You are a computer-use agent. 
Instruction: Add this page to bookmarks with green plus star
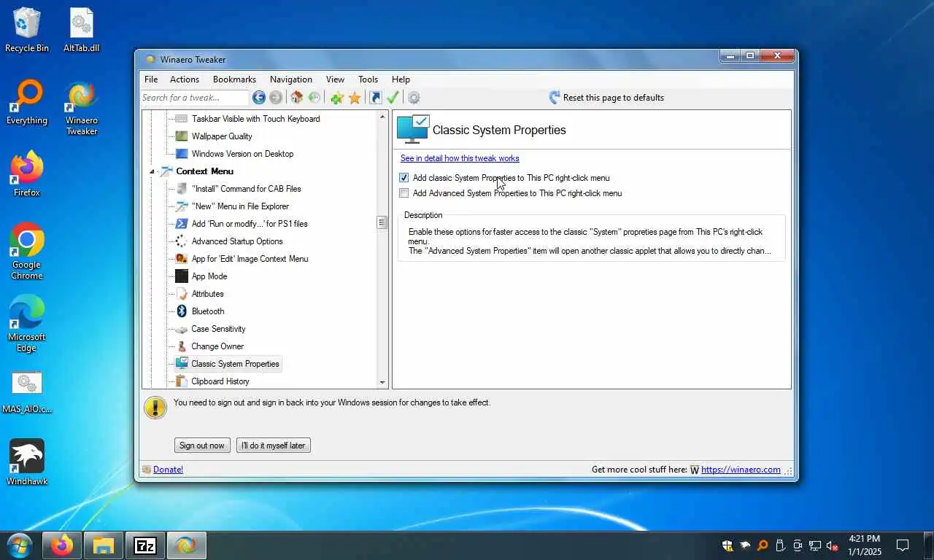coord(336,98)
